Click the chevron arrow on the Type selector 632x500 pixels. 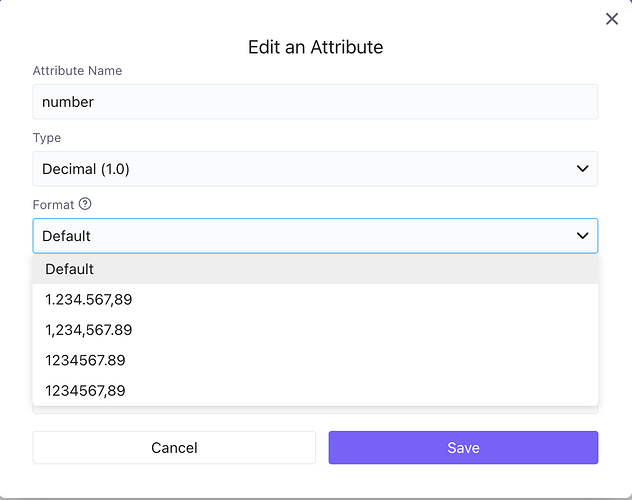point(582,169)
